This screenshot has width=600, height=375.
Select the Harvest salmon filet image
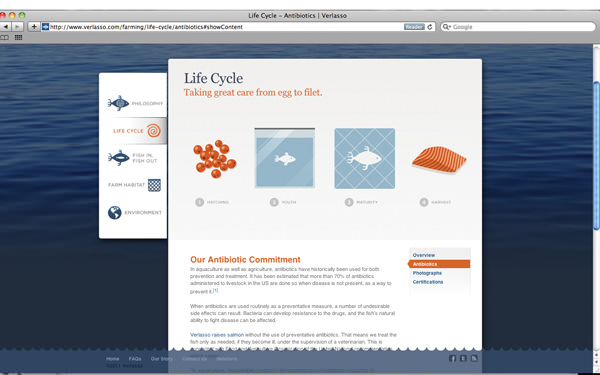pyautogui.click(x=439, y=160)
